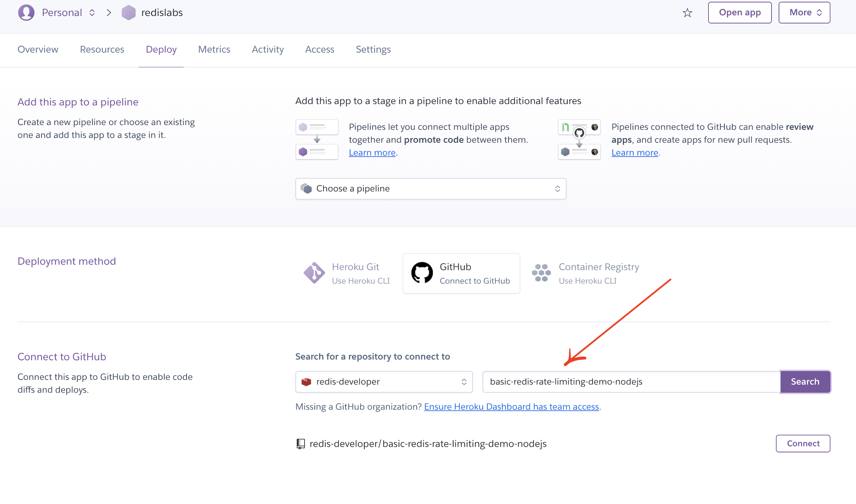This screenshot has width=856, height=504.
Task: Choose Heroku Git deployment method
Action: 346,273
